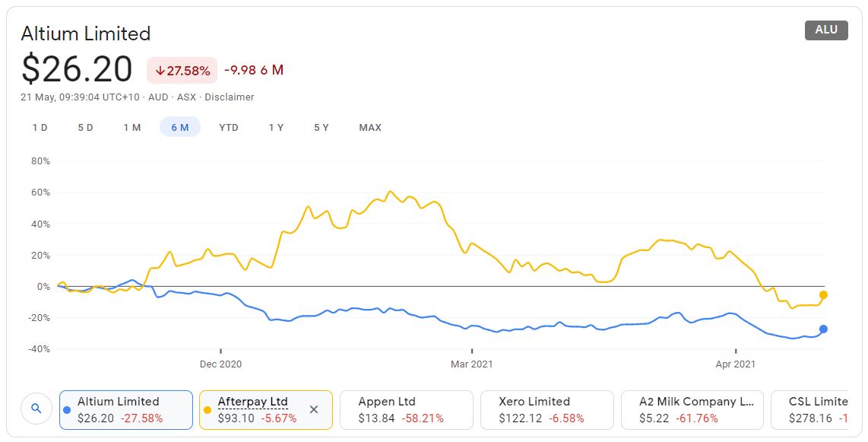This screenshot has height=442, width=868.
Task: Switch to 1 M time range
Action: [x=132, y=127]
